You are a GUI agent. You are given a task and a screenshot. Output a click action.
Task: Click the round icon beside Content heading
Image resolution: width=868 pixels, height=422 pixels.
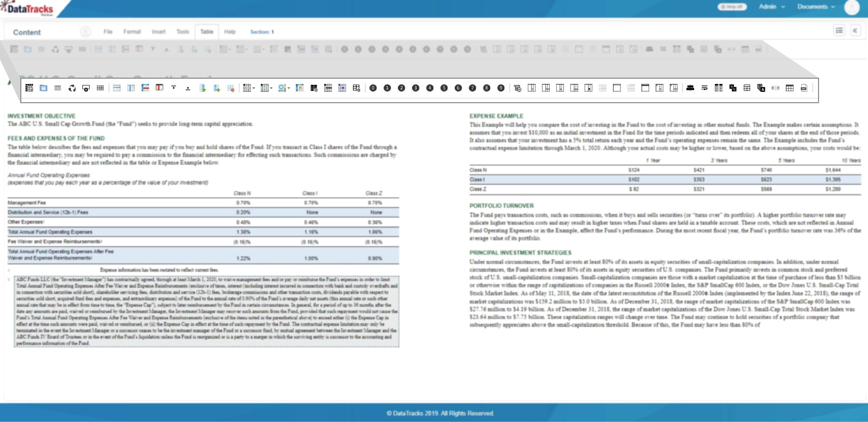(86, 32)
